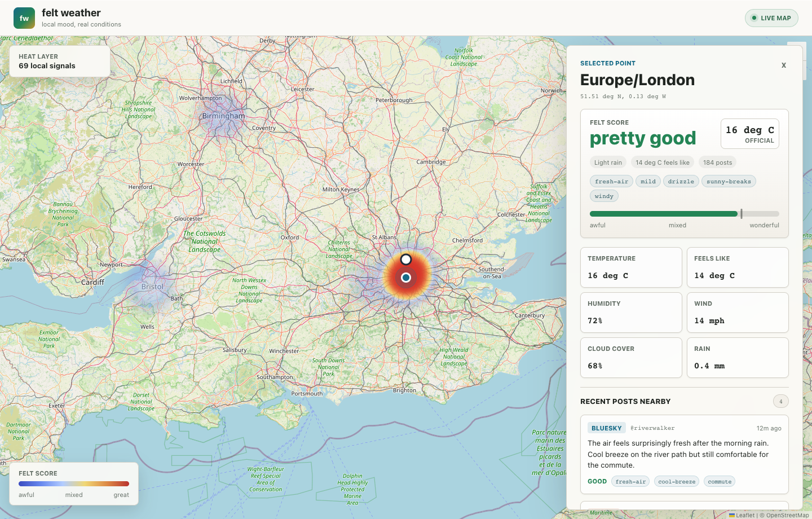812x519 pixels.
Task: Toggle the fresh-air tag filter
Action: point(611,181)
